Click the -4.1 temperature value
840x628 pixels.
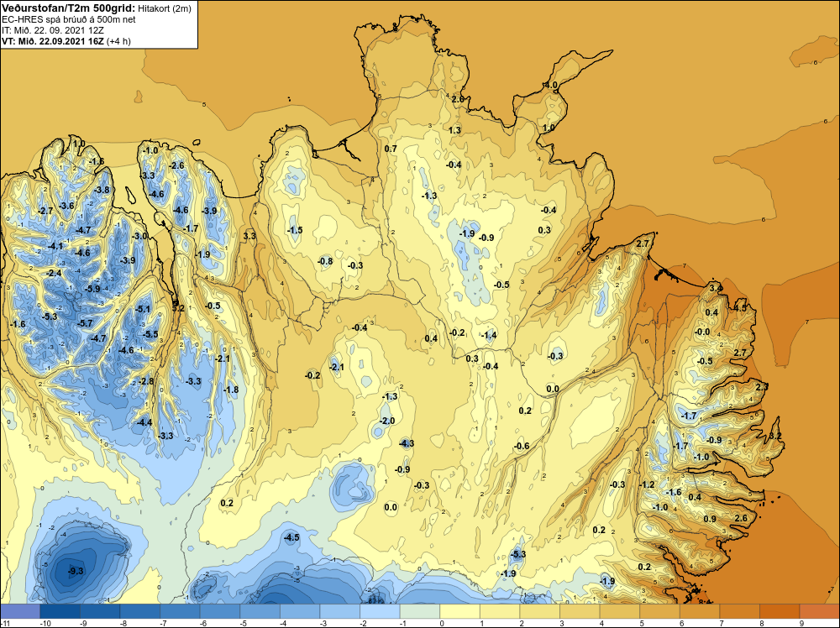(x=55, y=246)
